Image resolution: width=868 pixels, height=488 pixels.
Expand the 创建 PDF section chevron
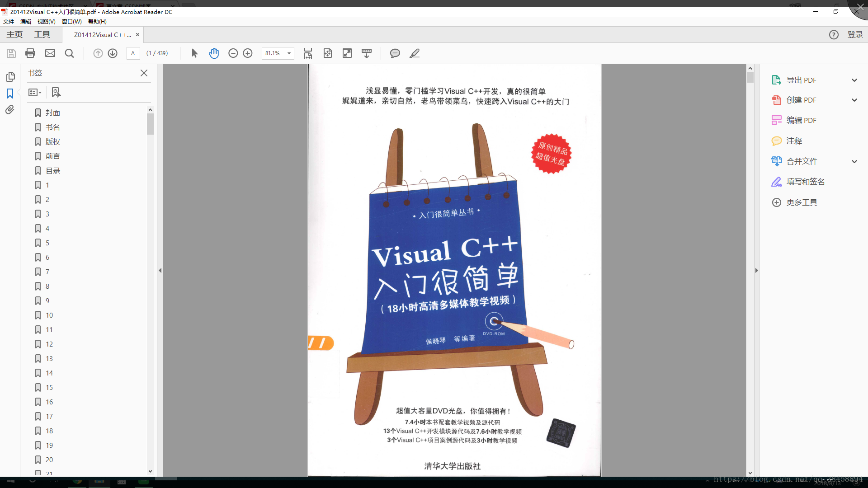point(854,100)
